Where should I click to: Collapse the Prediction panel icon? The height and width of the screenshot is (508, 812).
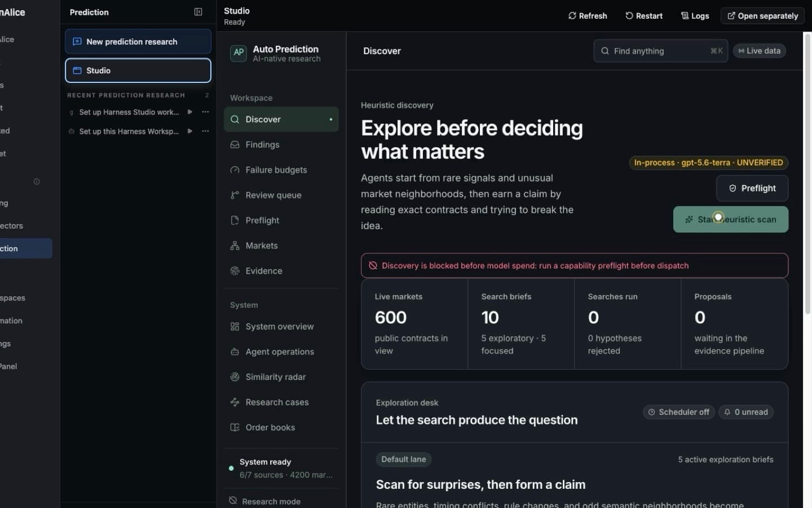[198, 12]
